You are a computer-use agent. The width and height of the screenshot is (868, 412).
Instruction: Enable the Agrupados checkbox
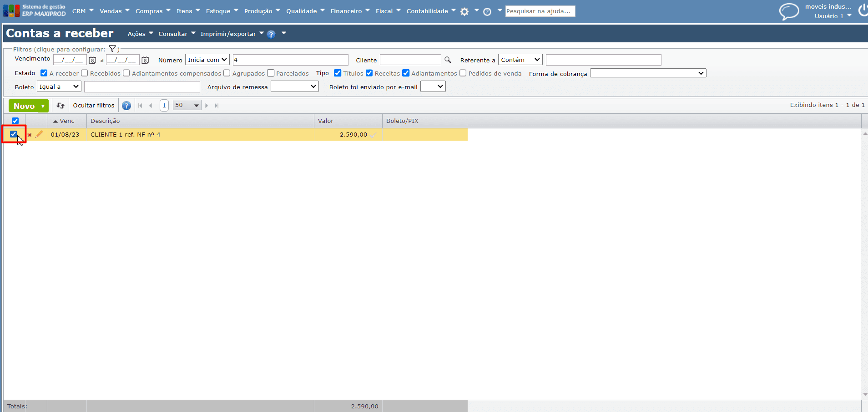point(227,73)
